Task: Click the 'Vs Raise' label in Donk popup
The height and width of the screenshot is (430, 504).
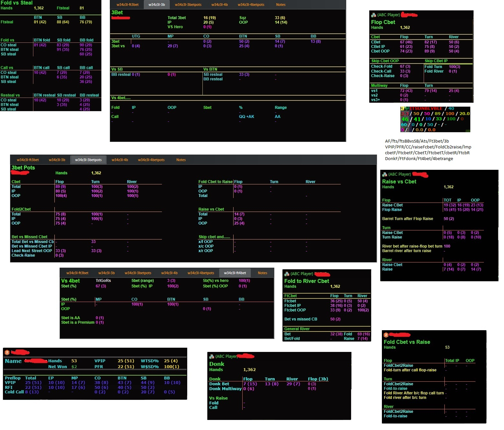Action: (x=218, y=398)
